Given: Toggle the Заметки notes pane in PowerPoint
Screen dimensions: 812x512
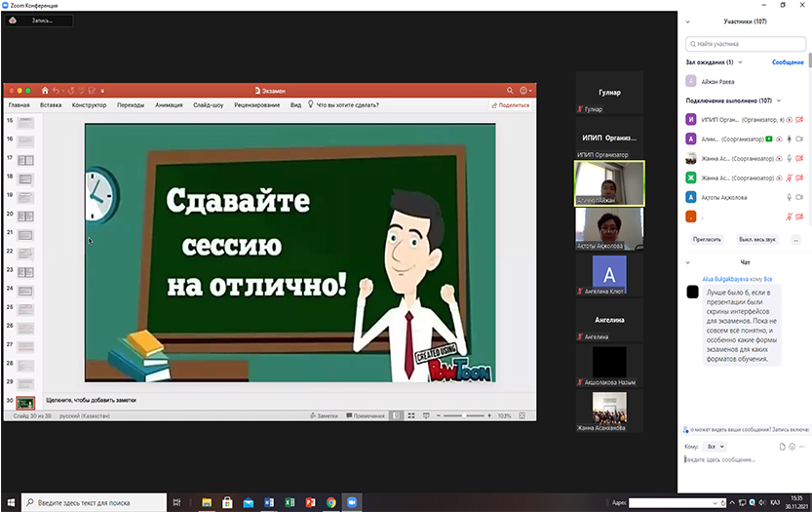Looking at the screenshot, I should click(324, 415).
